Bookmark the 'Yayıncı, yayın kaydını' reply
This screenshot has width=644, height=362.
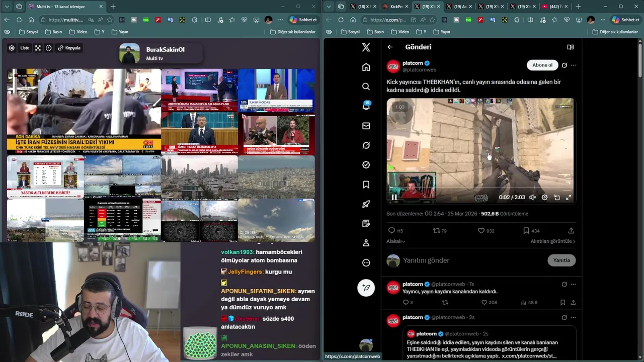click(x=562, y=302)
